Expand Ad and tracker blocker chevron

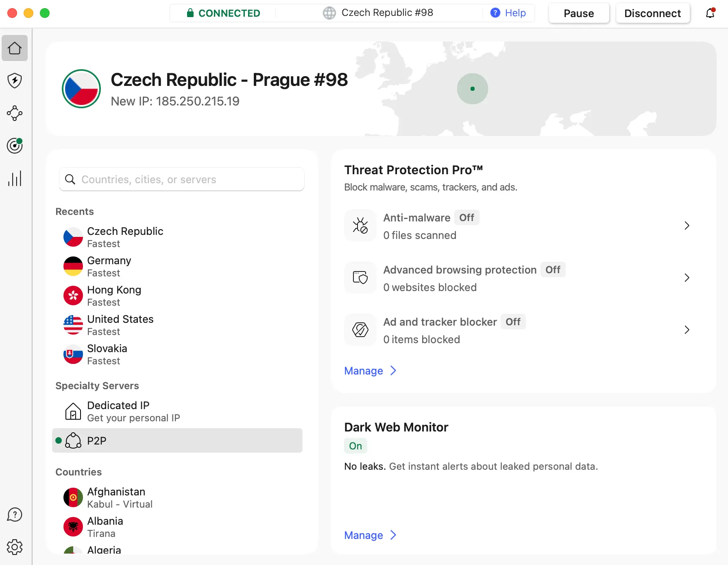point(687,330)
